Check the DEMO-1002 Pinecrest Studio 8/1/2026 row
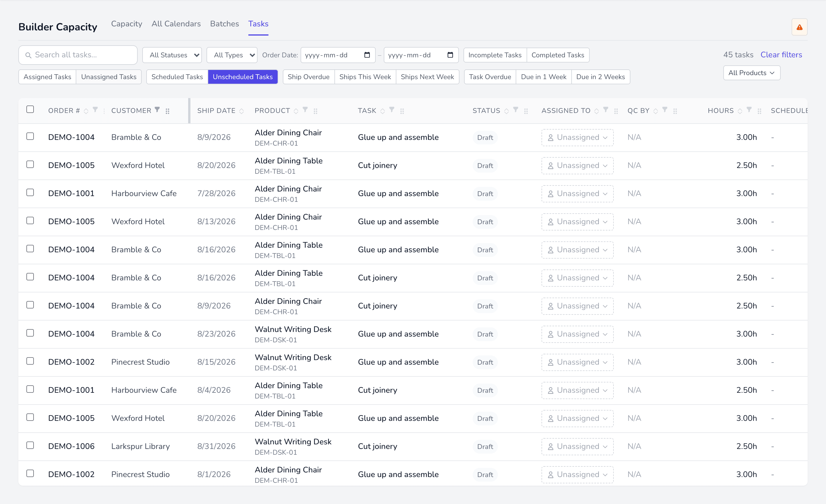This screenshot has width=826, height=504. click(x=30, y=474)
